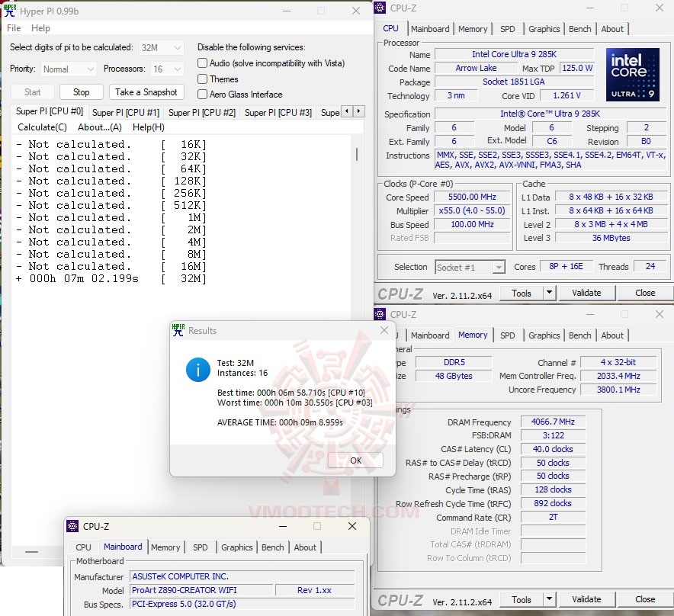The width and height of the screenshot is (674, 616).
Task: Select SPD tab in top CPU-Z window
Action: (507, 29)
